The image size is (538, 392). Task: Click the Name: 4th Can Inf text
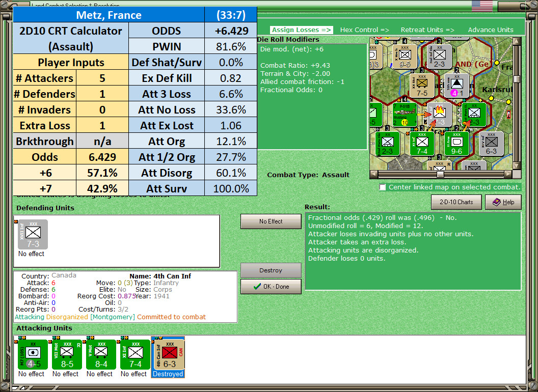160,276
